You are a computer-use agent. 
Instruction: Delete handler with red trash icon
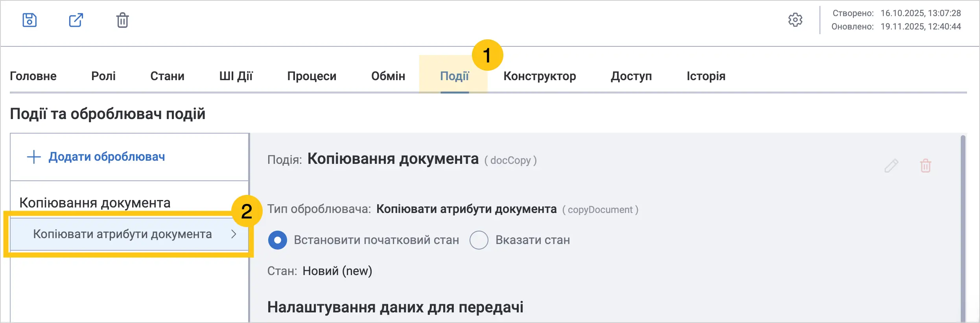925,165
